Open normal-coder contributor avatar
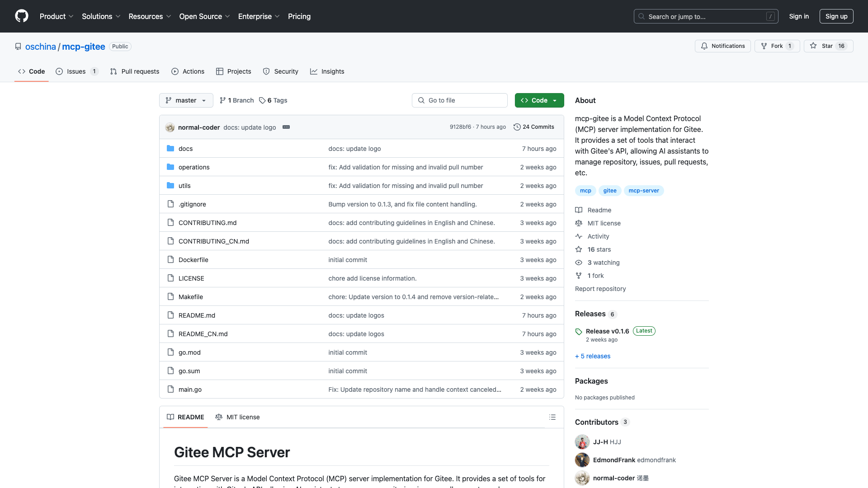This screenshot has height=488, width=868. [582, 478]
